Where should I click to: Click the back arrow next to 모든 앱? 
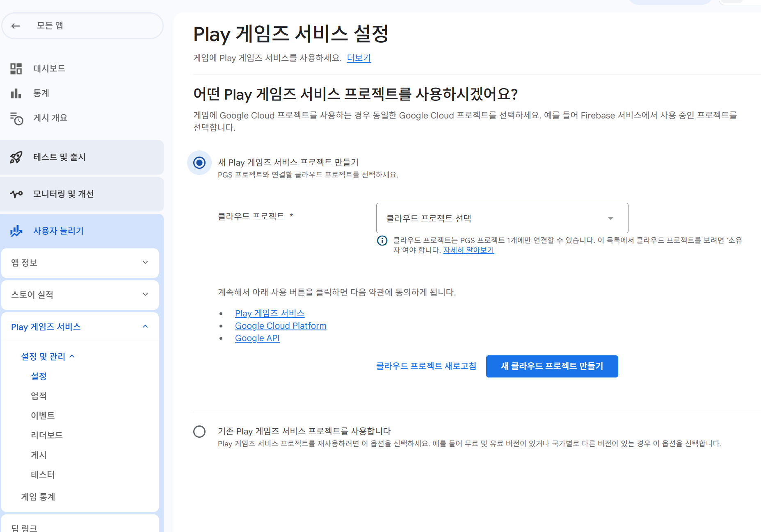(x=16, y=26)
